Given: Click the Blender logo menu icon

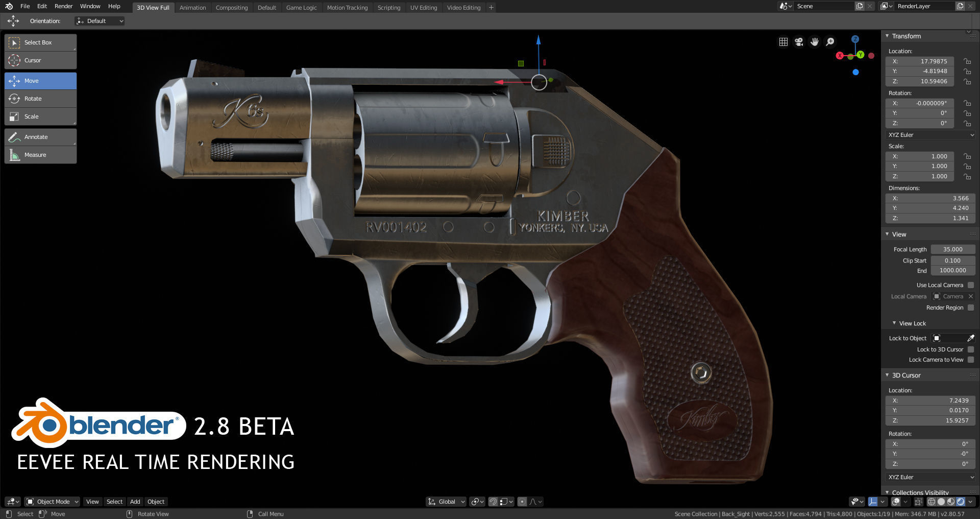Looking at the screenshot, I should coord(9,6).
